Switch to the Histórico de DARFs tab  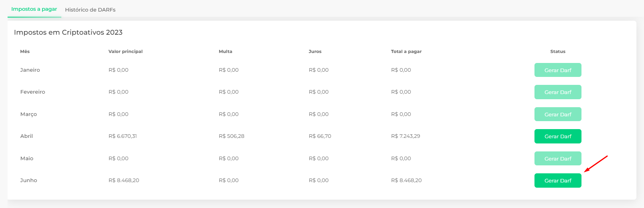coord(90,10)
